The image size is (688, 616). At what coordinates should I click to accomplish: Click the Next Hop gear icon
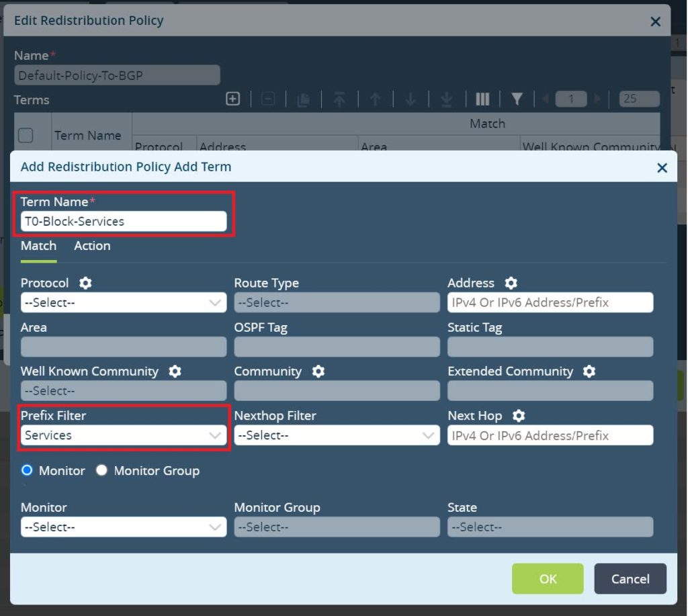point(519,415)
